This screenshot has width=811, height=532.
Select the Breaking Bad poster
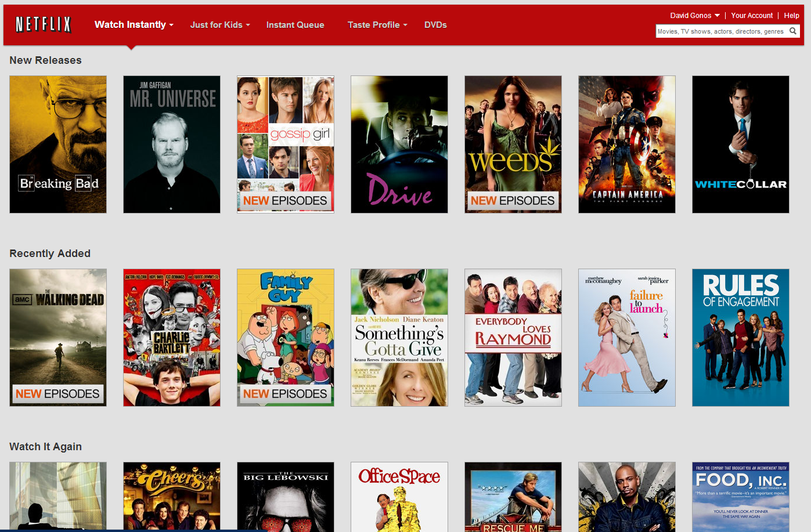pos(58,144)
